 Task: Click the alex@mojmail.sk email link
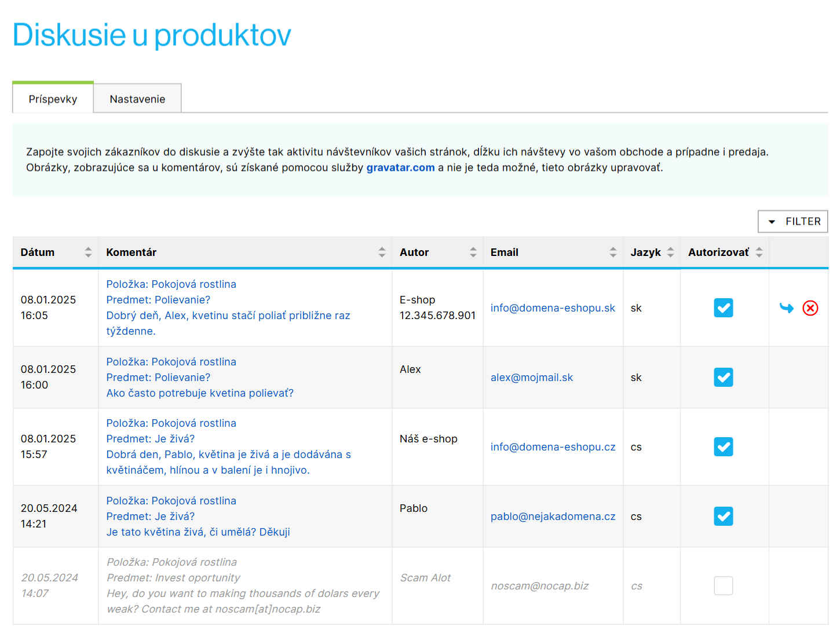(531, 377)
